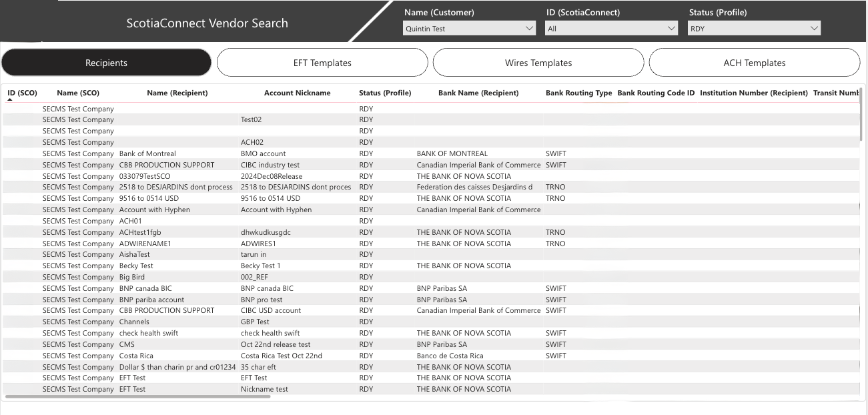Click 'Federation des caisses Desjardins d' cell
This screenshot has height=415, width=868.
pos(474,187)
